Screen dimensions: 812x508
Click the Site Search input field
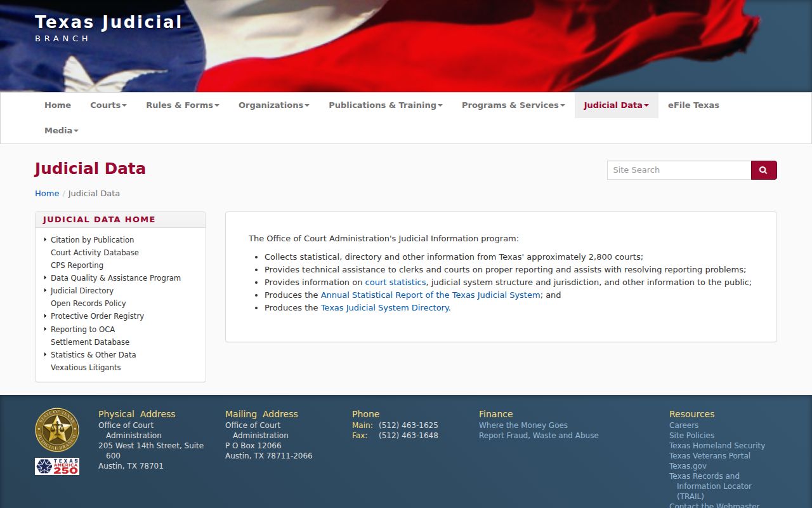point(679,170)
